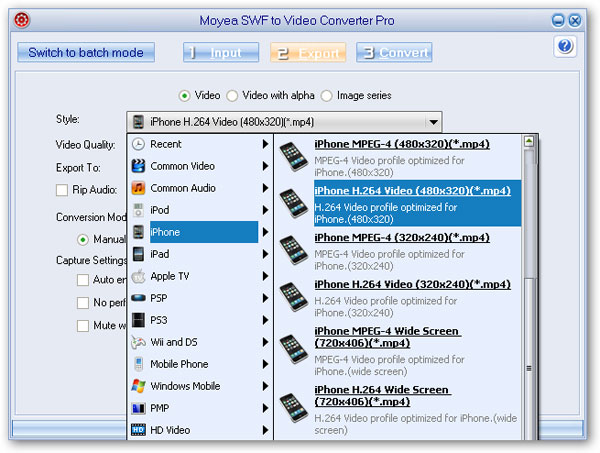The height and width of the screenshot is (453, 600).
Task: Click the iPhone icon in category list
Action: coord(138,232)
